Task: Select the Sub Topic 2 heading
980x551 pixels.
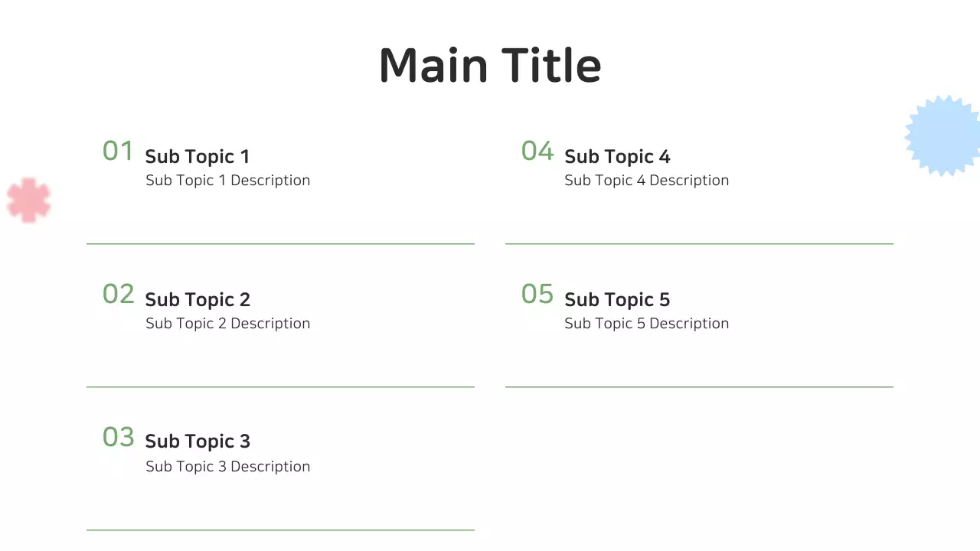Action: point(197,300)
